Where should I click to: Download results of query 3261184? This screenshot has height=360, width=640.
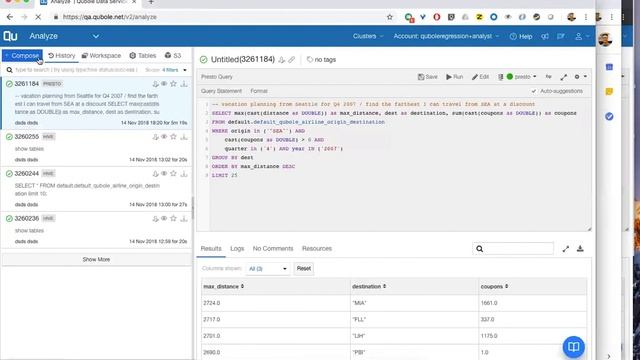coord(184,84)
